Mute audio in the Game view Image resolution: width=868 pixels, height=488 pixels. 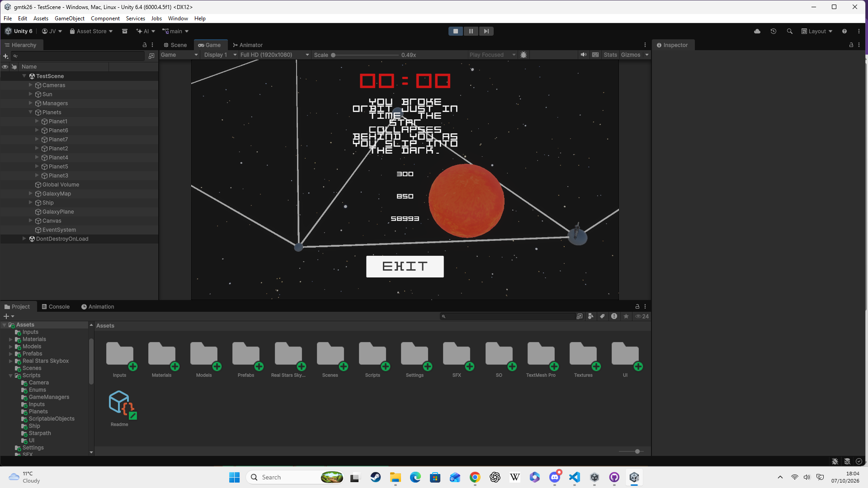584,55
